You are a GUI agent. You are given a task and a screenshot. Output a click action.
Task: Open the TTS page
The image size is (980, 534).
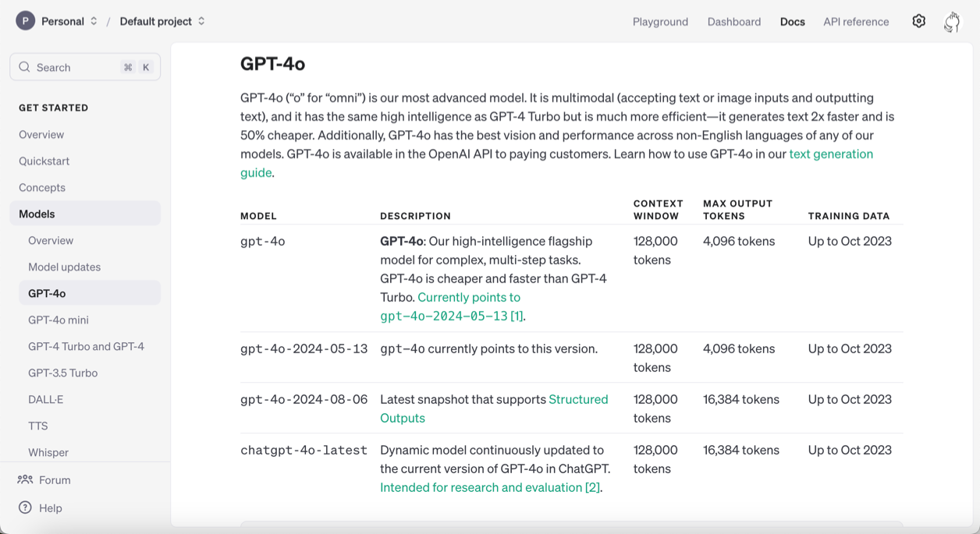click(x=38, y=426)
